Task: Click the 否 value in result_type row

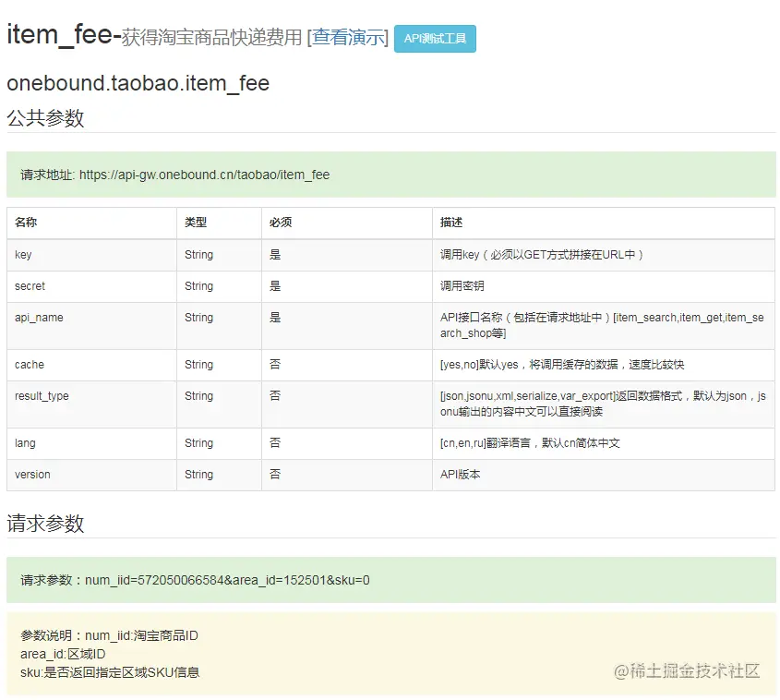Action: tap(275, 396)
